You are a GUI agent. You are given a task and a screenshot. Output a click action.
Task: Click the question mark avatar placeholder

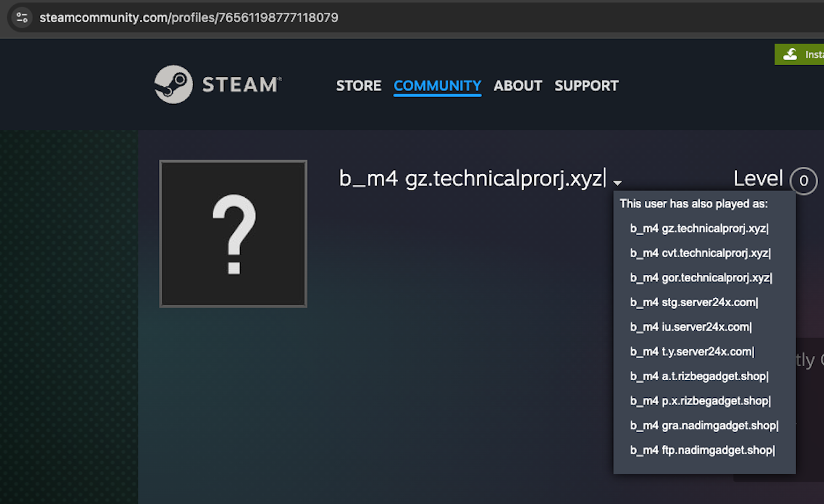(233, 233)
